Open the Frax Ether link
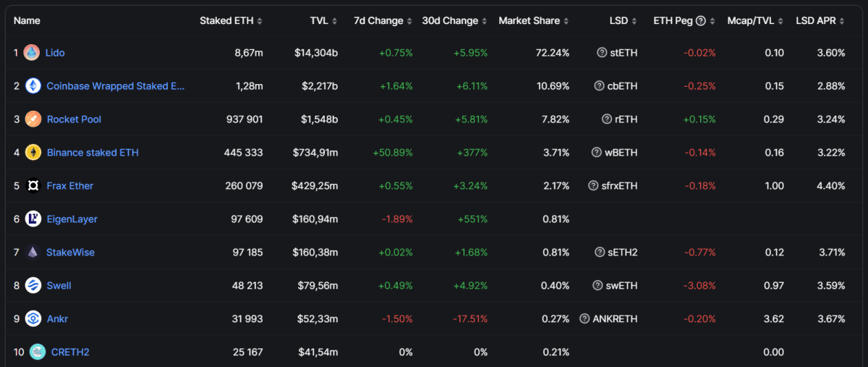The width and height of the screenshot is (868, 367). click(x=70, y=186)
